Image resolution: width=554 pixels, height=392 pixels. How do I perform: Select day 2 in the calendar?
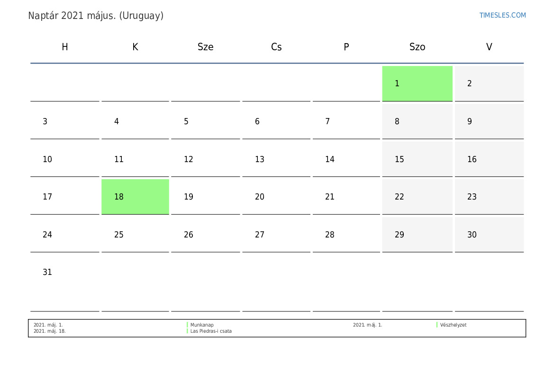(489, 83)
